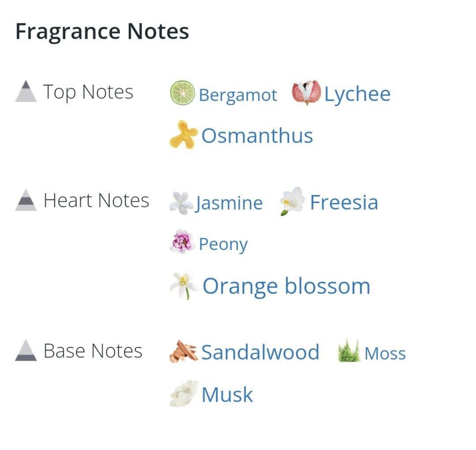Click the Top Notes pyramid icon
Image resolution: width=476 pixels, height=450 pixels.
pos(26,91)
